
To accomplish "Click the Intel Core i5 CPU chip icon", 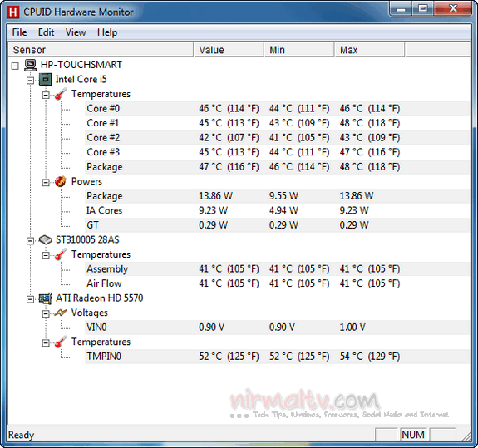I will pos(45,80).
